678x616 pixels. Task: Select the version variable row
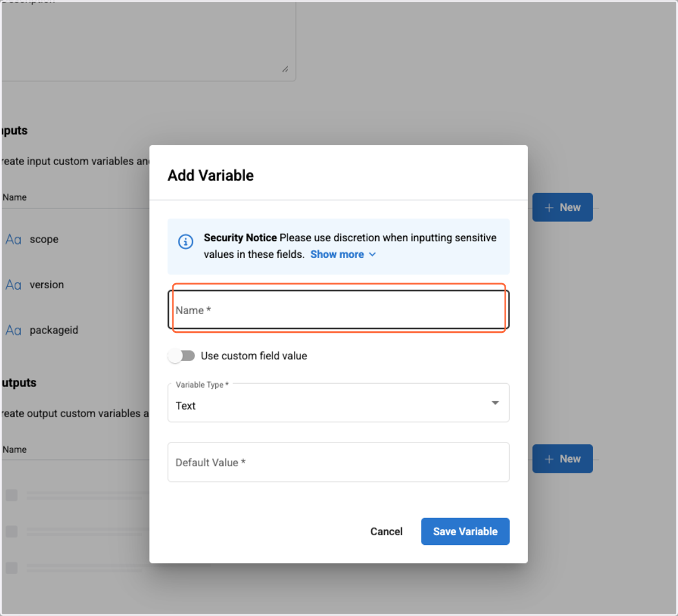pos(76,285)
